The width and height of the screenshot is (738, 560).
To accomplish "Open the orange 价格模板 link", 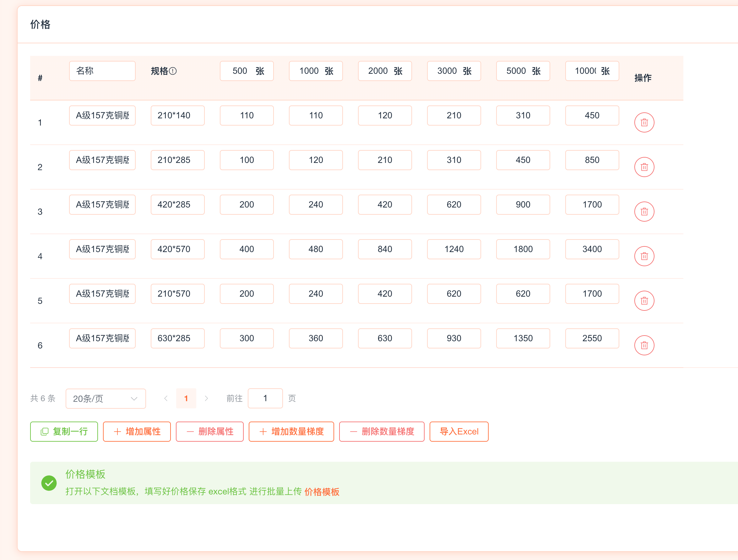I will 322,492.
